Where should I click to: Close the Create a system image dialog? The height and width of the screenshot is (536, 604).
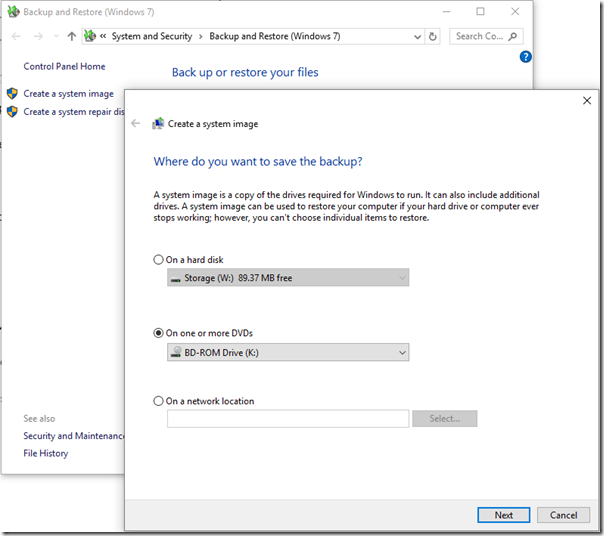tap(587, 101)
